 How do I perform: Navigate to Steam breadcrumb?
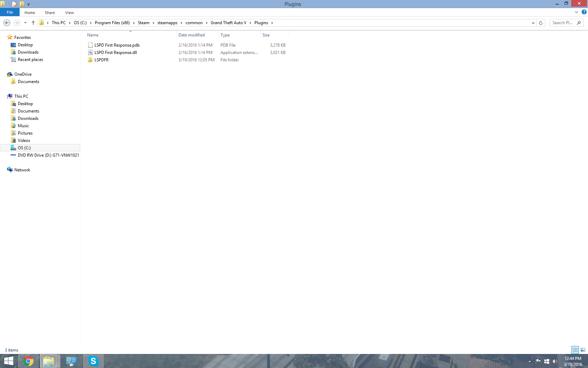pos(143,23)
